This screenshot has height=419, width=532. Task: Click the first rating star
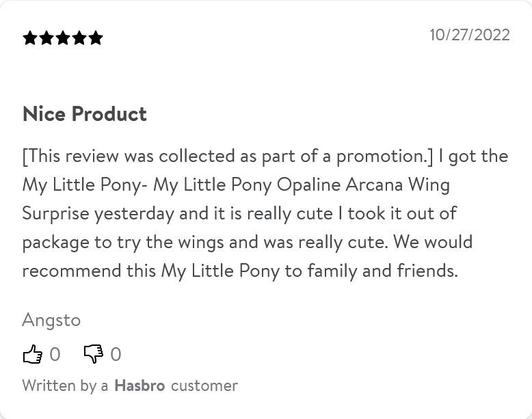click(x=30, y=38)
